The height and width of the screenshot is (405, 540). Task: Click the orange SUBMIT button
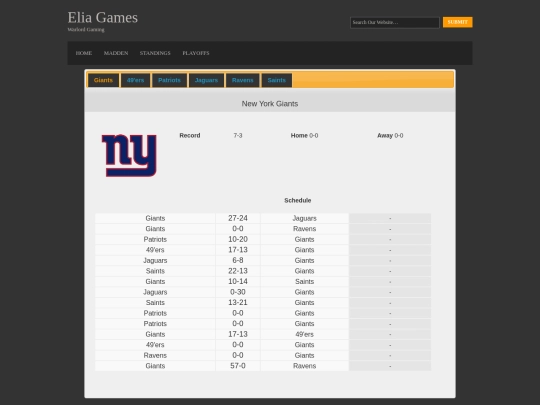[x=458, y=22]
